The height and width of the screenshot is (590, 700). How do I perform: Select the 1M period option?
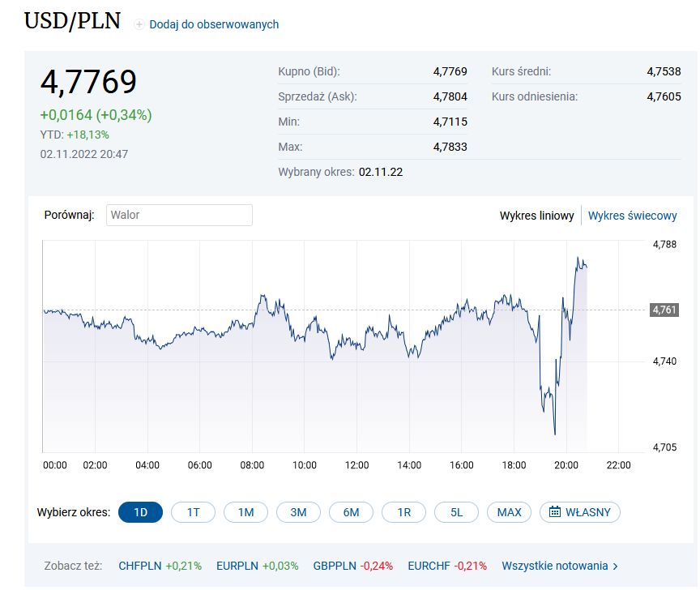pyautogui.click(x=245, y=512)
